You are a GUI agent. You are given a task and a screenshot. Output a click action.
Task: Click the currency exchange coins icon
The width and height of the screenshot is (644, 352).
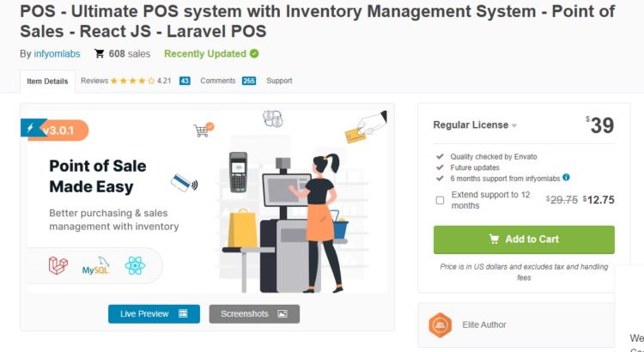point(273,118)
